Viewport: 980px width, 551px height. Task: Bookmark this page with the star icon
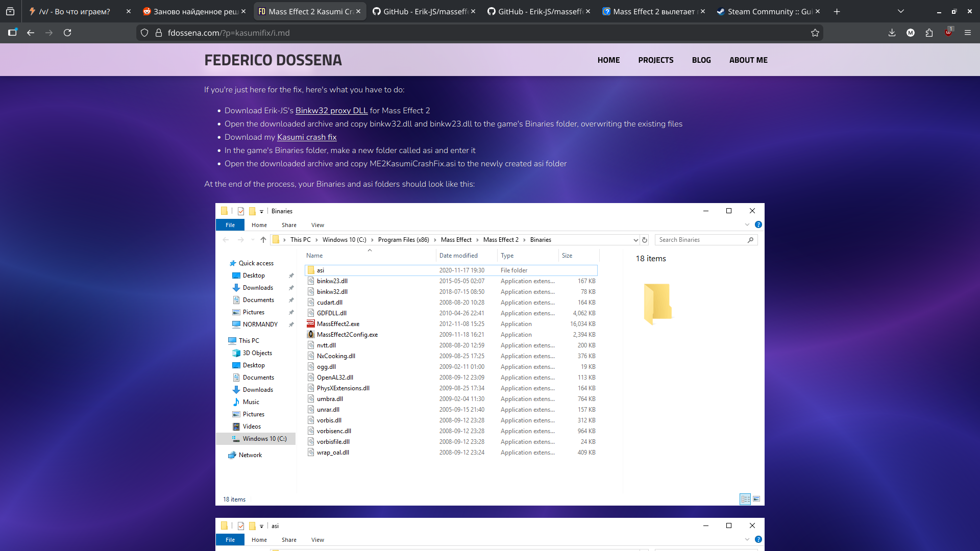click(x=815, y=33)
